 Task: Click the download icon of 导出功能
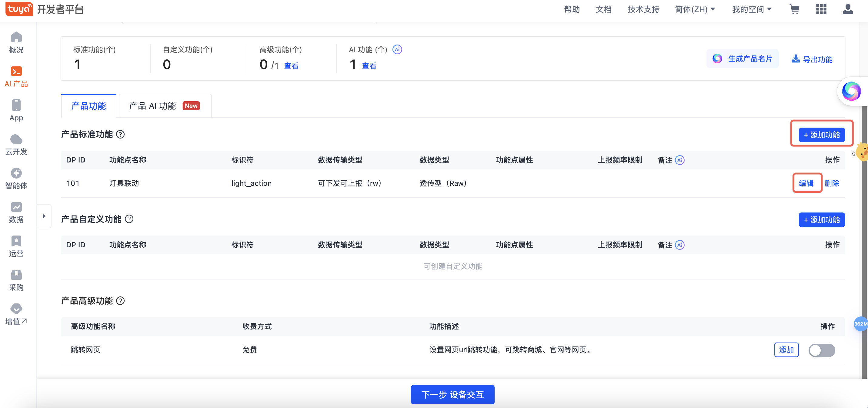click(x=796, y=59)
